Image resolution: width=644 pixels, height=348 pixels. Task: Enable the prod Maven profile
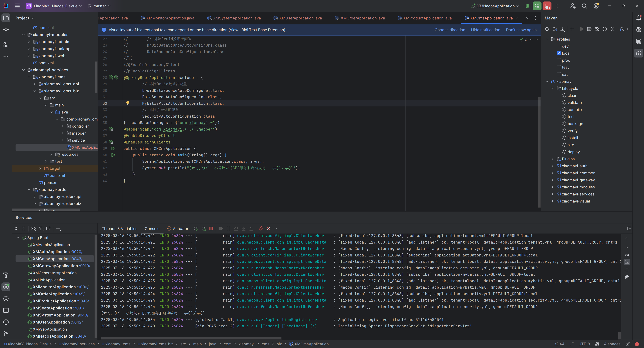tap(559, 60)
